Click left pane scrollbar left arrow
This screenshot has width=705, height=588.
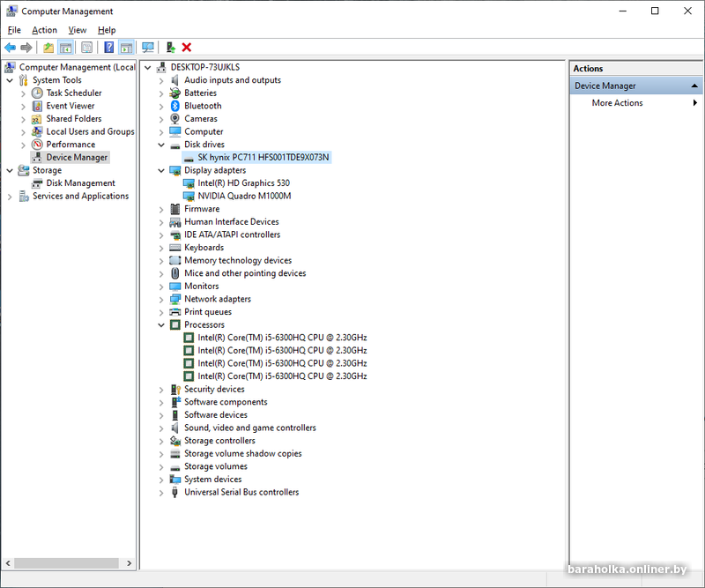pyautogui.click(x=8, y=562)
